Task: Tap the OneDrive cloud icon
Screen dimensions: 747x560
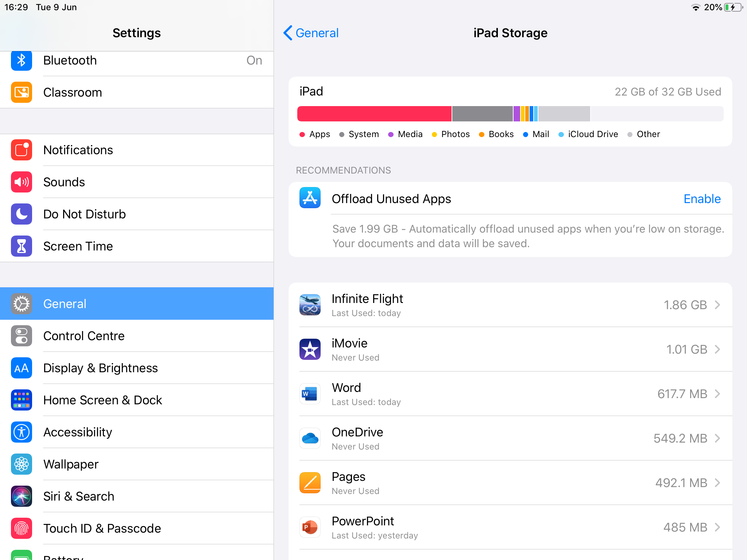Action: (x=310, y=438)
